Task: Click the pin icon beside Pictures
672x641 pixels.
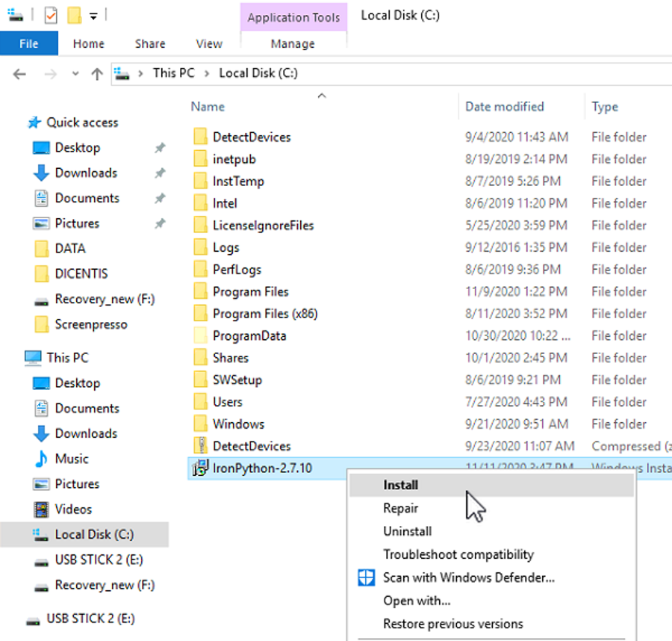Action: [x=160, y=223]
